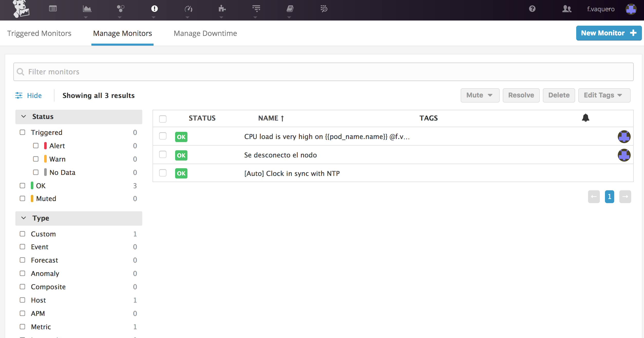
Task: Open the Integrations puzzle piece icon
Action: pyautogui.click(x=222, y=9)
